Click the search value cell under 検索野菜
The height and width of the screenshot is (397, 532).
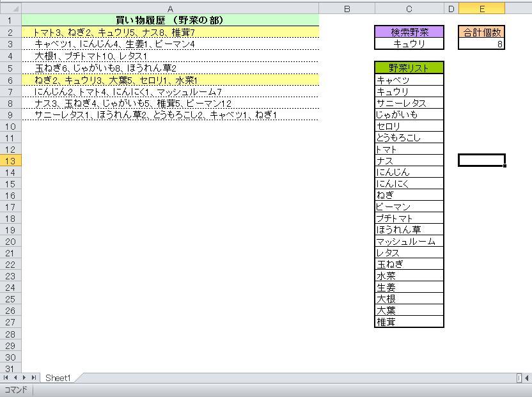409,43
